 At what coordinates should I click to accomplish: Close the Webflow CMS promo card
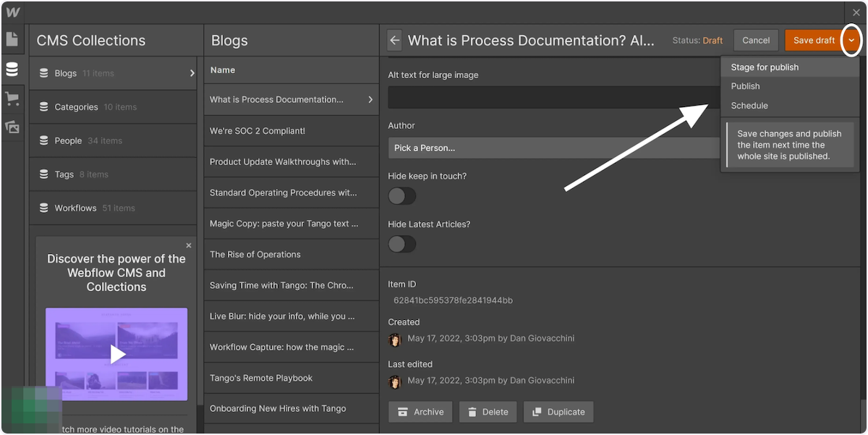pos(189,245)
